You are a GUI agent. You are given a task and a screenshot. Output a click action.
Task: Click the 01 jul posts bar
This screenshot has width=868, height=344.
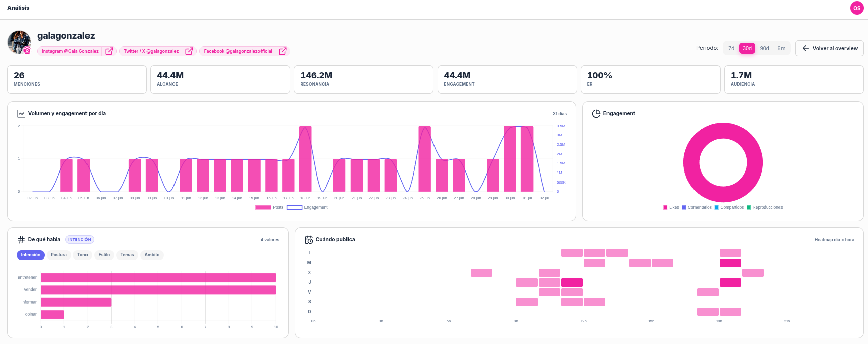tap(527, 159)
